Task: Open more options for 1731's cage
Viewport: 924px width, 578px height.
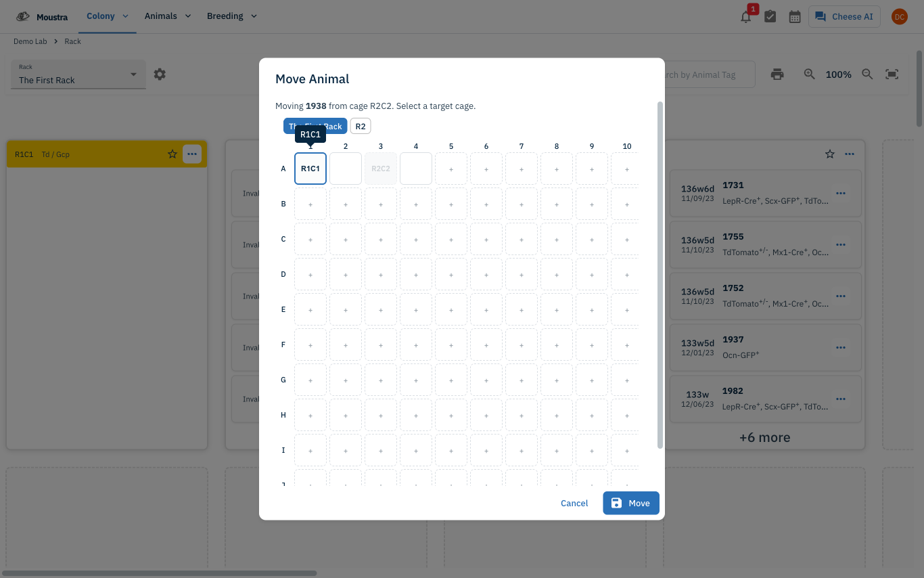Action: pos(850,154)
